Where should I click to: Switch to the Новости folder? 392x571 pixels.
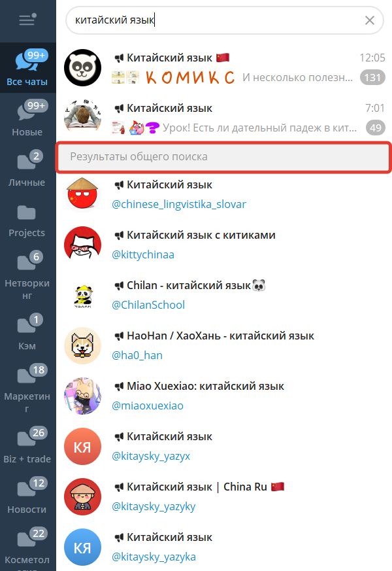[x=27, y=495]
